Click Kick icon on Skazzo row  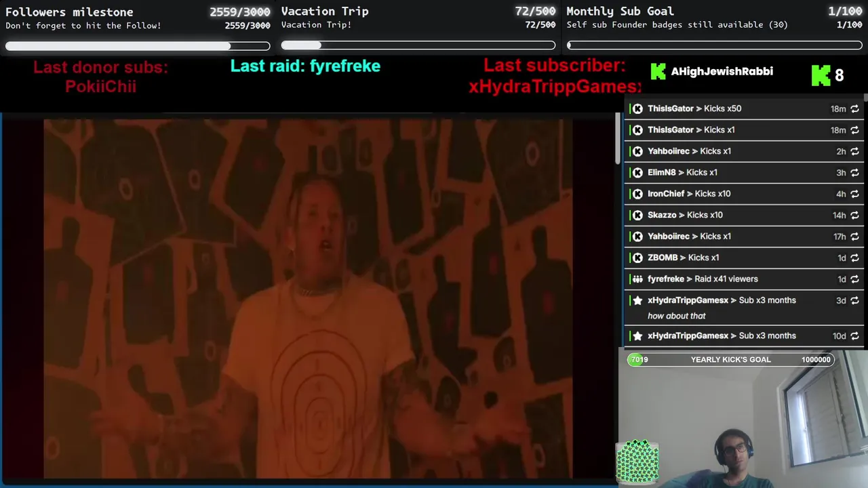pyautogui.click(x=637, y=215)
